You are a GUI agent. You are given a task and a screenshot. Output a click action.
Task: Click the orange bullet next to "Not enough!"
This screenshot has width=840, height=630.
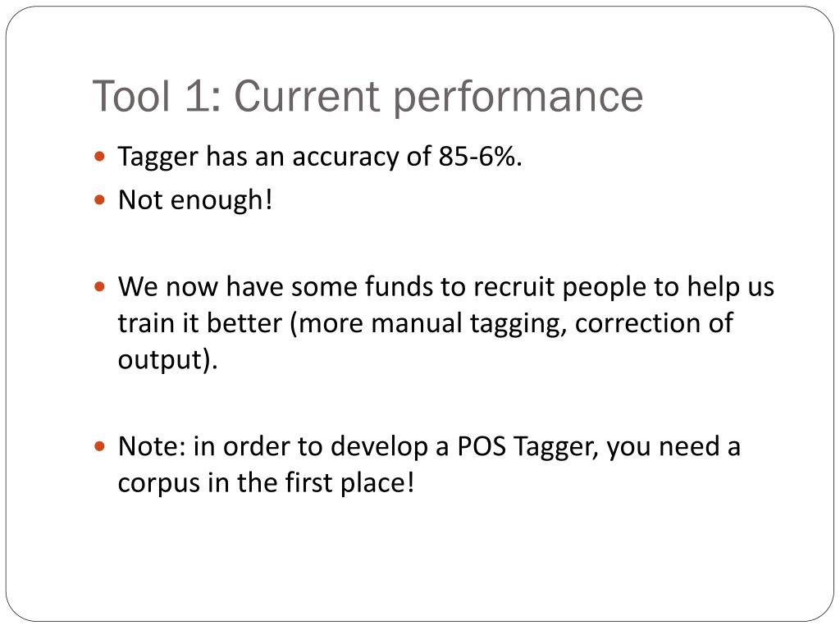pos(99,200)
